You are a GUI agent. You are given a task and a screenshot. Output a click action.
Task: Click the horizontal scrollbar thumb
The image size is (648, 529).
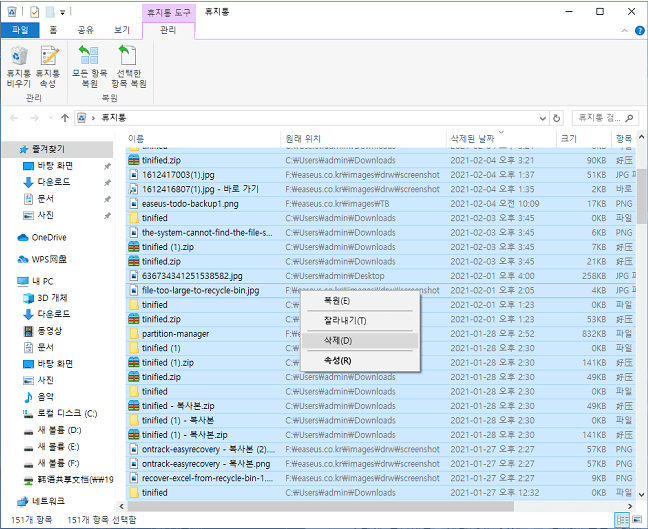(x=321, y=506)
